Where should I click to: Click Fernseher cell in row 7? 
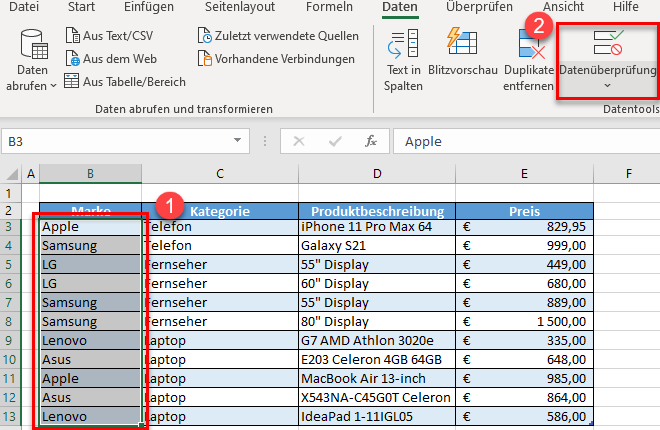(x=220, y=303)
